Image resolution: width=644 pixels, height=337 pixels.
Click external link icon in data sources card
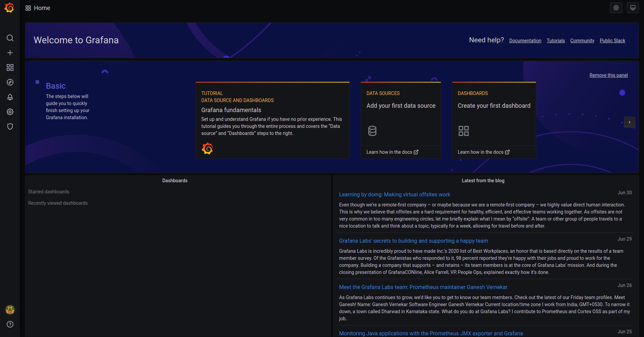[416, 152]
